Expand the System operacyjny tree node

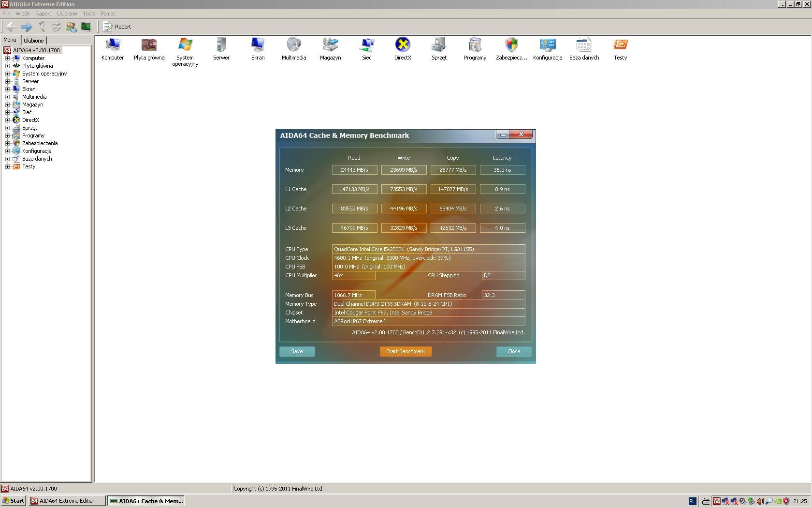[8, 74]
